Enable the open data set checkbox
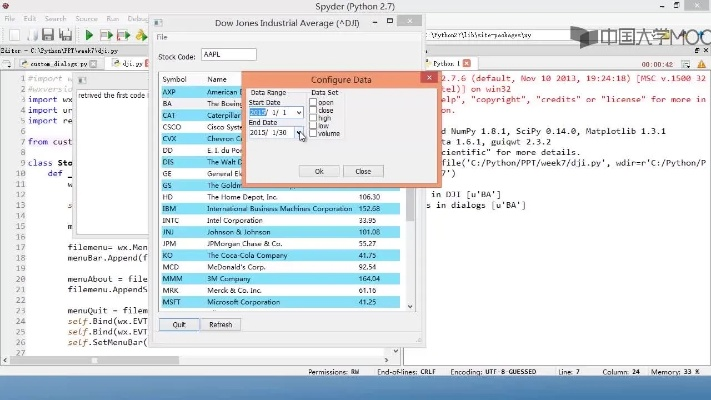The image size is (711, 400). coord(313,102)
